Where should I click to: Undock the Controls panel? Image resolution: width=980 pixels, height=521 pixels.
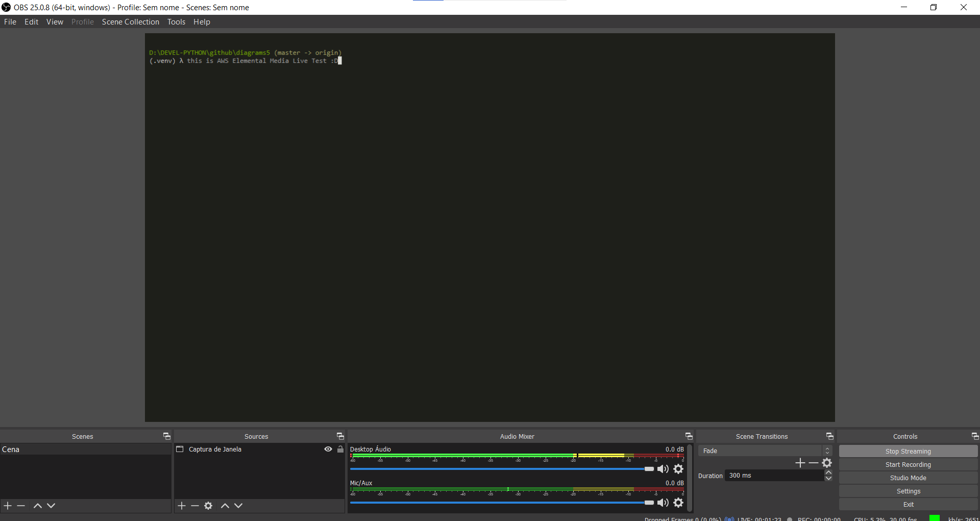975,436
